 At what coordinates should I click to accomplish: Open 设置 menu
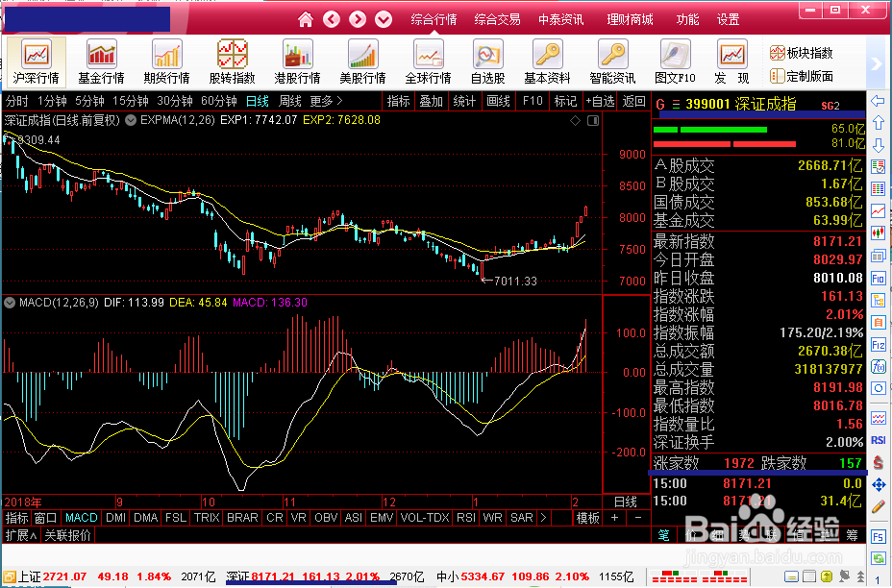pyautogui.click(x=729, y=20)
